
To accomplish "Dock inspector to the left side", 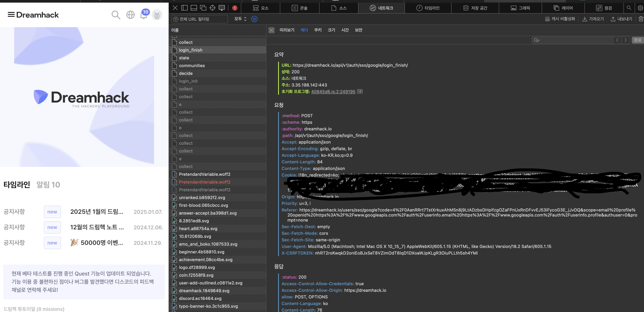I will 184,8.
